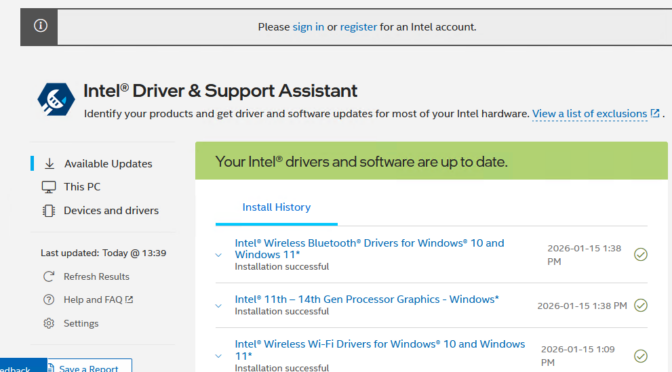The image size is (672, 372).
Task: Open Devices and drivers section
Action: tap(111, 210)
